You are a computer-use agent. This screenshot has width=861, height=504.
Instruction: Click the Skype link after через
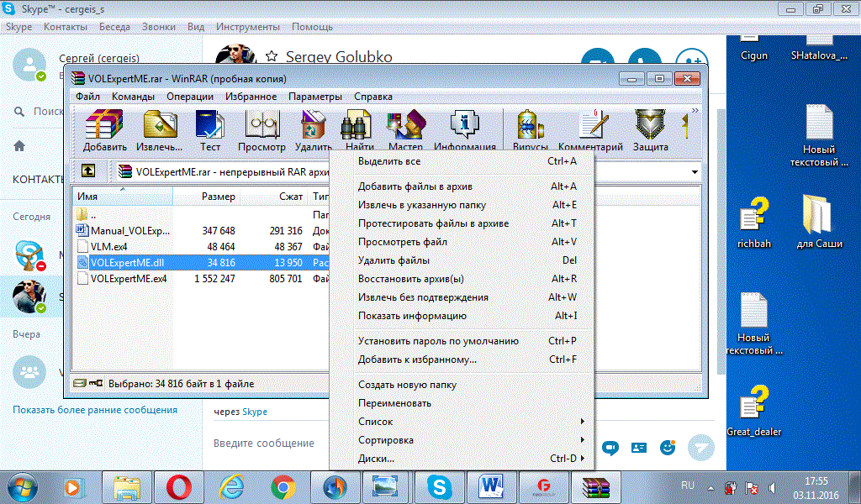pyautogui.click(x=255, y=412)
